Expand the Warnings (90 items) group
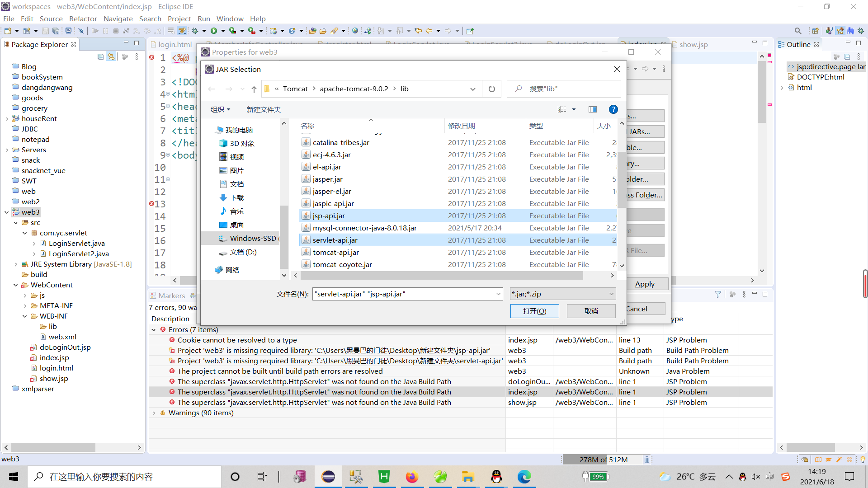Image resolution: width=868 pixels, height=488 pixels. pyautogui.click(x=154, y=413)
